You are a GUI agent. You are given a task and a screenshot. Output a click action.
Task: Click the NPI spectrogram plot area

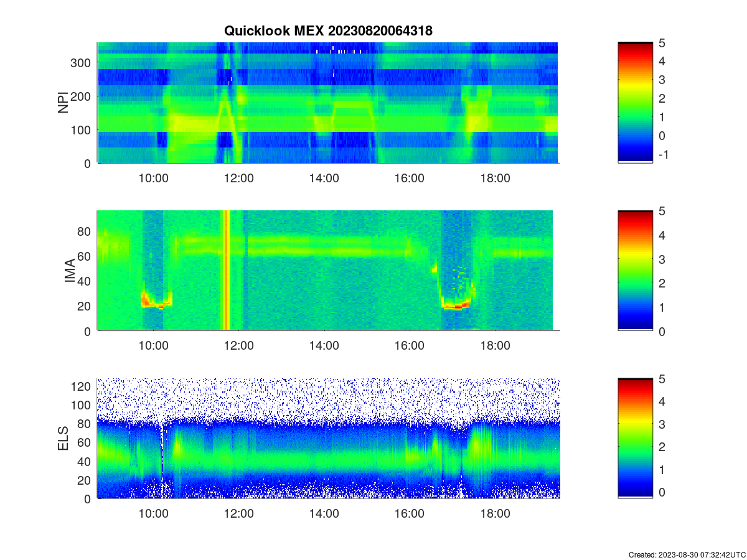[x=328, y=103]
